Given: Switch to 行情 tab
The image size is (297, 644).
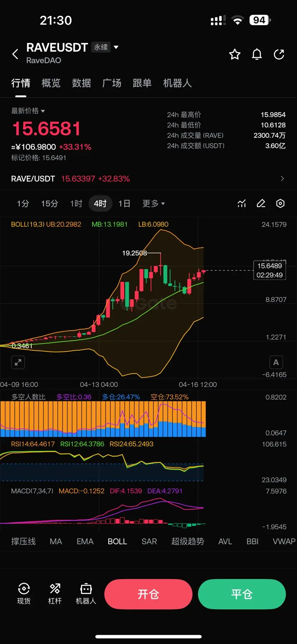Looking at the screenshot, I should [x=20, y=83].
